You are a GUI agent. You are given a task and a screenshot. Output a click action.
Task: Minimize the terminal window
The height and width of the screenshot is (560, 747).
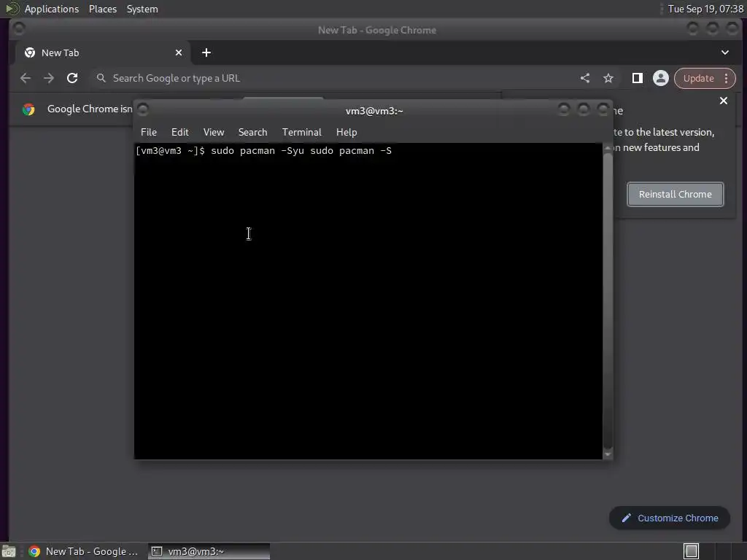(564, 110)
